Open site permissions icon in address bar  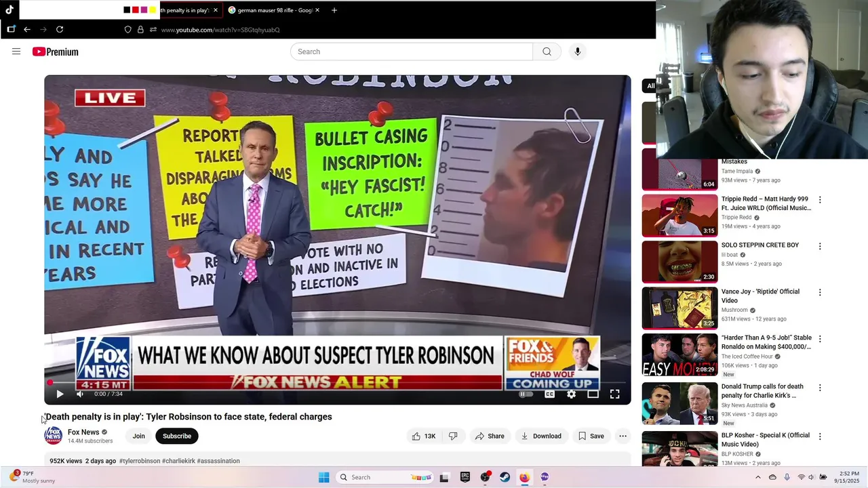pyautogui.click(x=153, y=30)
